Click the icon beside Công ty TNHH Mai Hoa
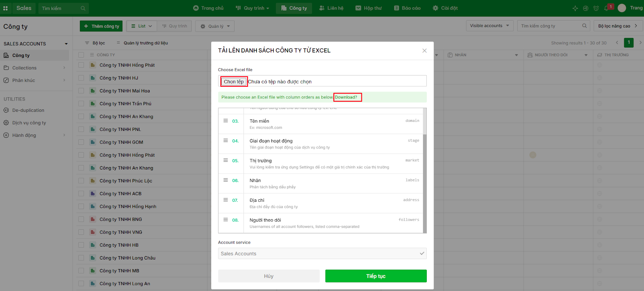The image size is (644, 291). (x=92, y=91)
